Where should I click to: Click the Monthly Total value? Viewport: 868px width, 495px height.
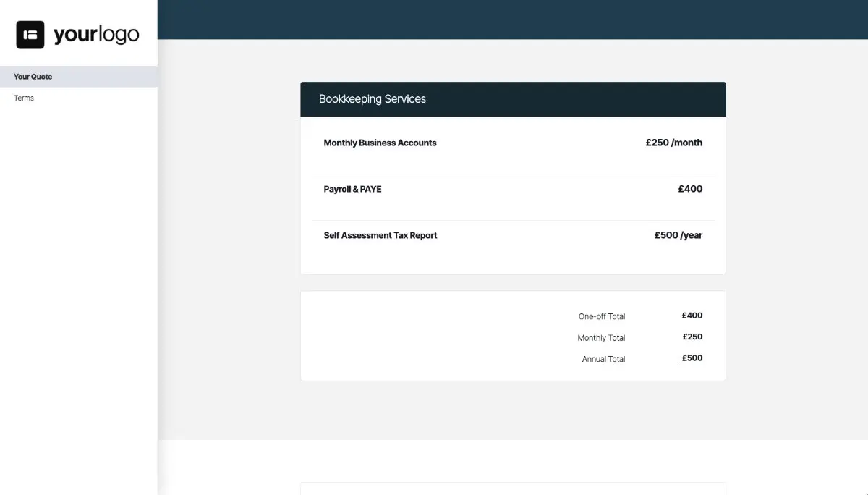(693, 337)
